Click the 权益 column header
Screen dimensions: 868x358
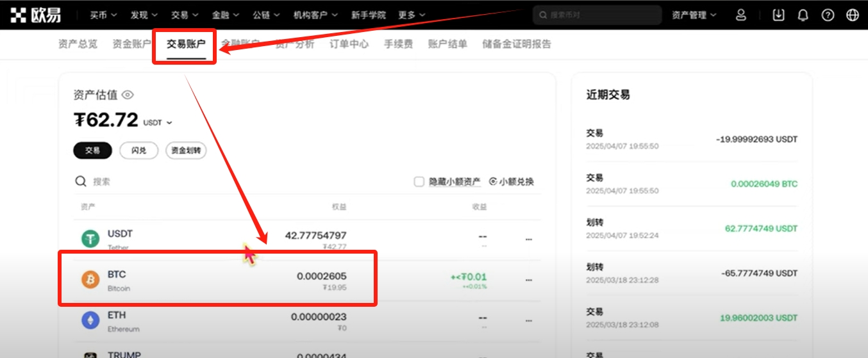click(339, 207)
